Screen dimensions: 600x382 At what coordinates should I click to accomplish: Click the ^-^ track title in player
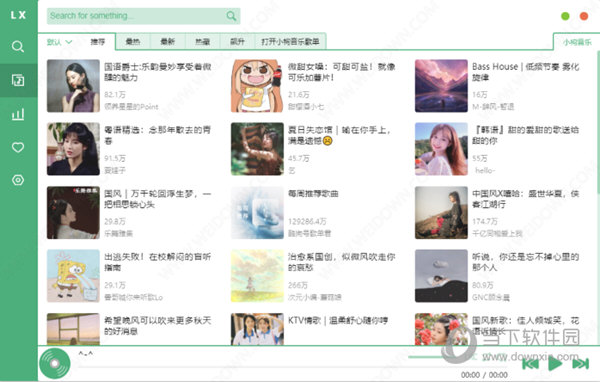[85, 353]
